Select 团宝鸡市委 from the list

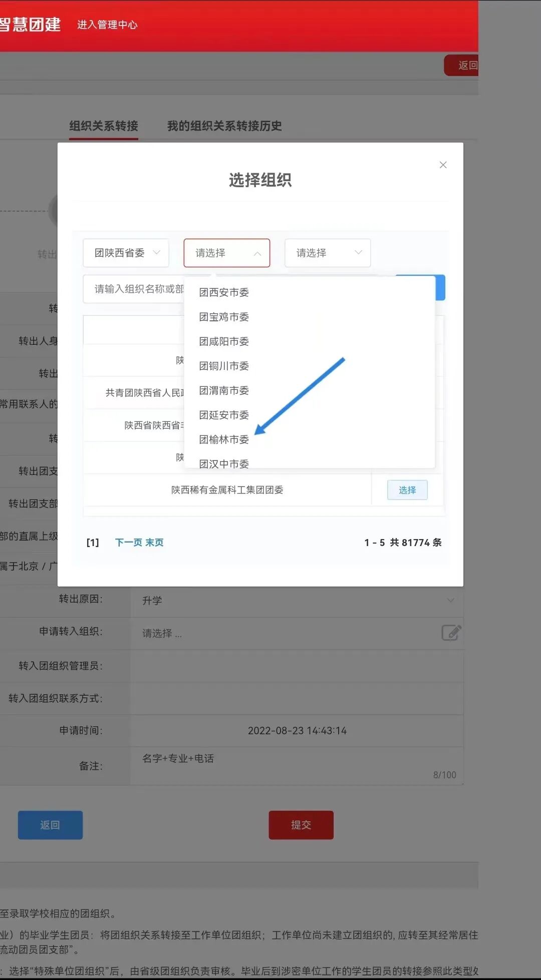tap(224, 317)
